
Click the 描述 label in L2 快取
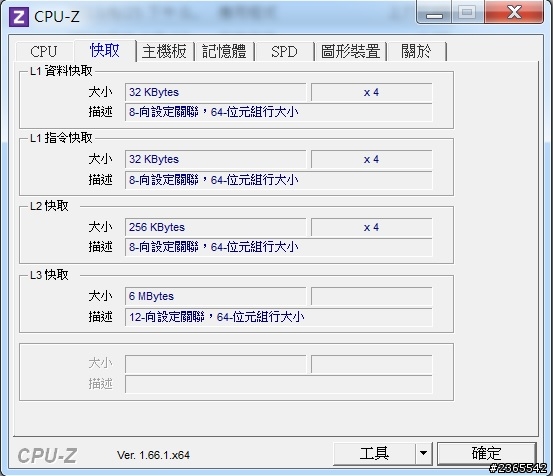coord(100,247)
